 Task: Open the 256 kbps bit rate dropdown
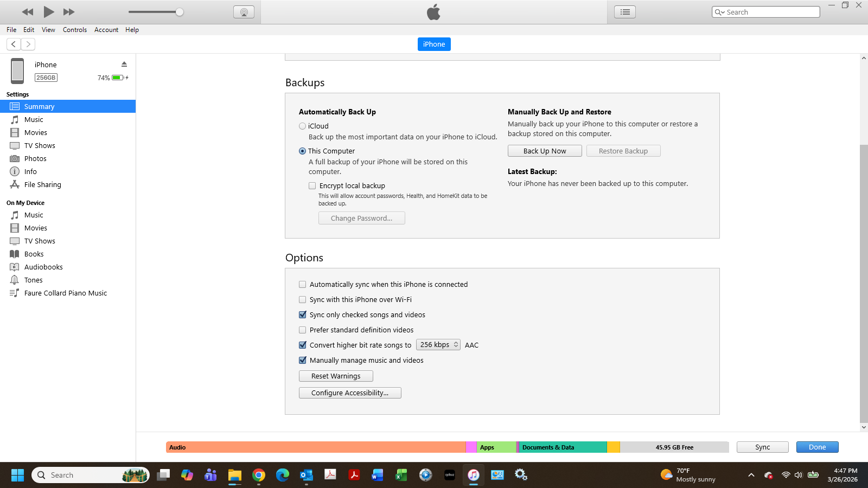pyautogui.click(x=438, y=345)
